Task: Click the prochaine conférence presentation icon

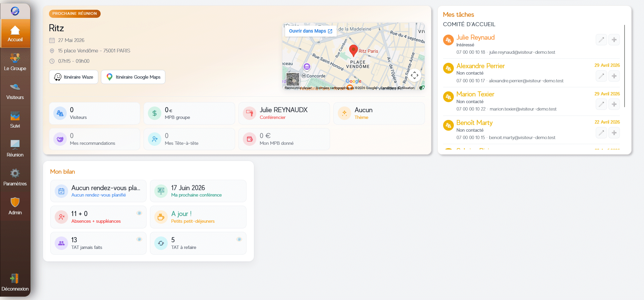Action: [161, 191]
